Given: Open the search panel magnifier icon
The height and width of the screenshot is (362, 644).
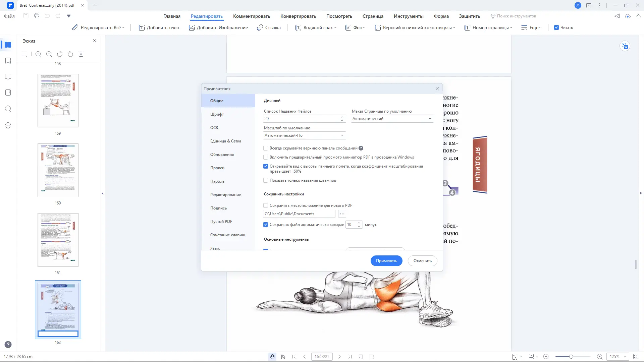Looking at the screenshot, I should pos(8,109).
